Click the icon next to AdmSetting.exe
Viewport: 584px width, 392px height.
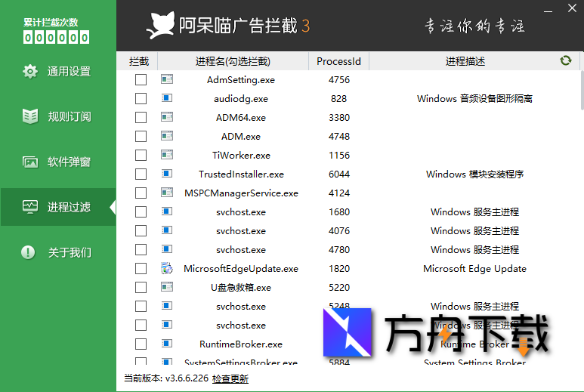click(167, 79)
